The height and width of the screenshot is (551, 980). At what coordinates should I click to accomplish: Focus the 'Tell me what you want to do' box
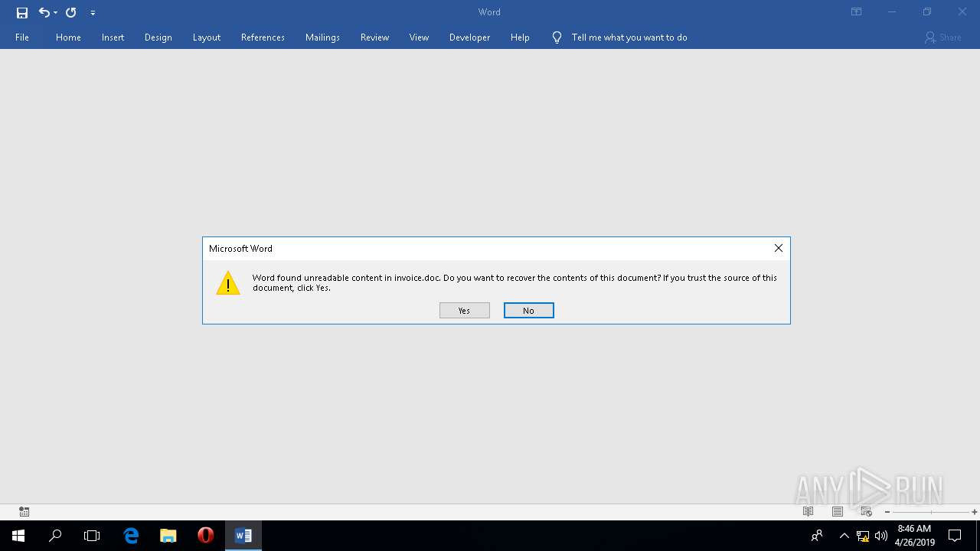[629, 37]
